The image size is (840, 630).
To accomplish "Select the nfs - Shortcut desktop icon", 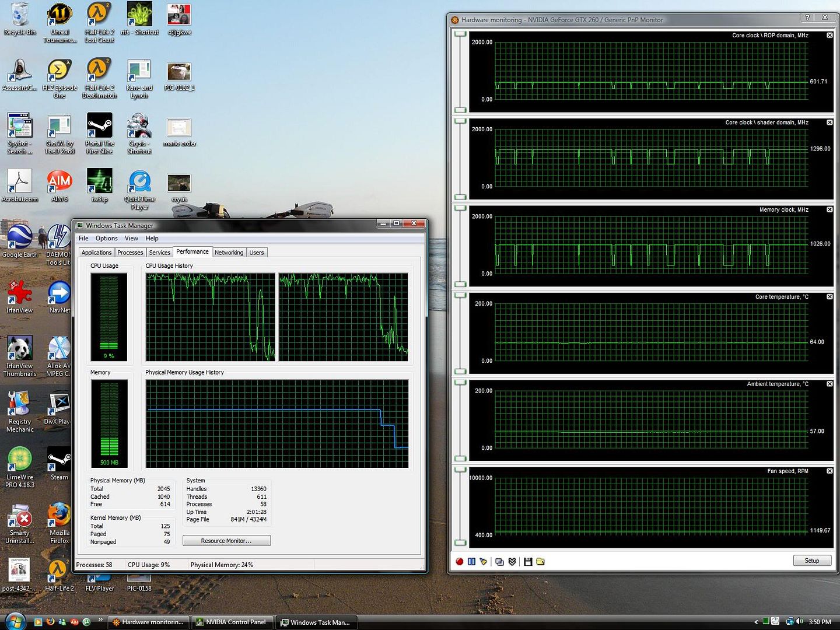I will (139, 19).
